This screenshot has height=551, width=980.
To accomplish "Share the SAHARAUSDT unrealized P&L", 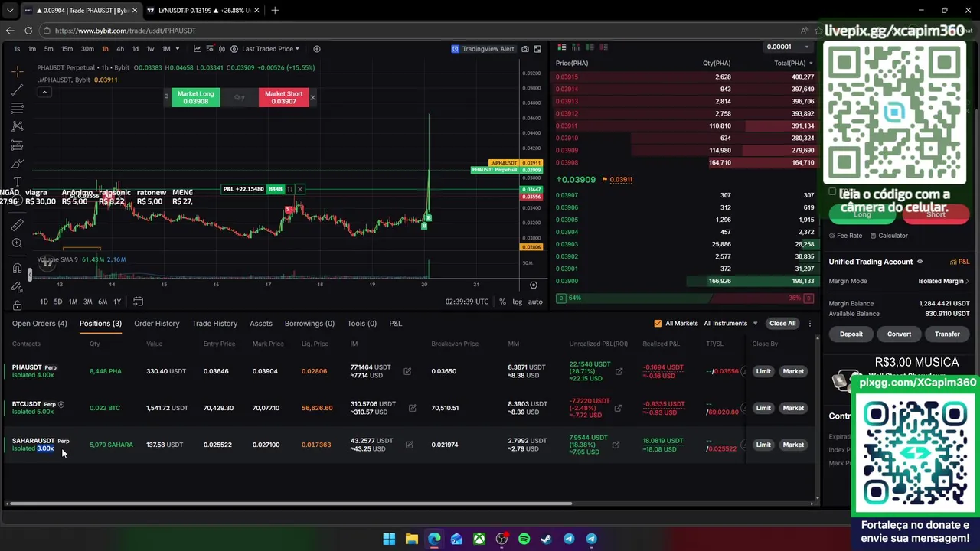I will tap(616, 445).
